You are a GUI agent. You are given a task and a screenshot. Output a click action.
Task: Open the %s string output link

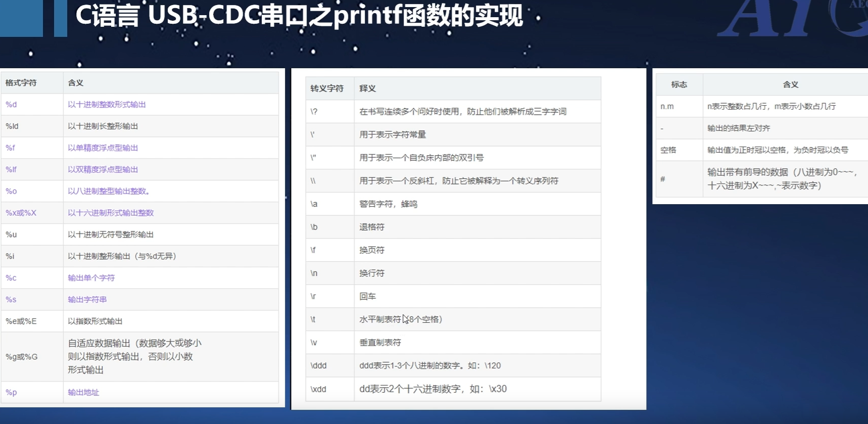pyautogui.click(x=11, y=300)
